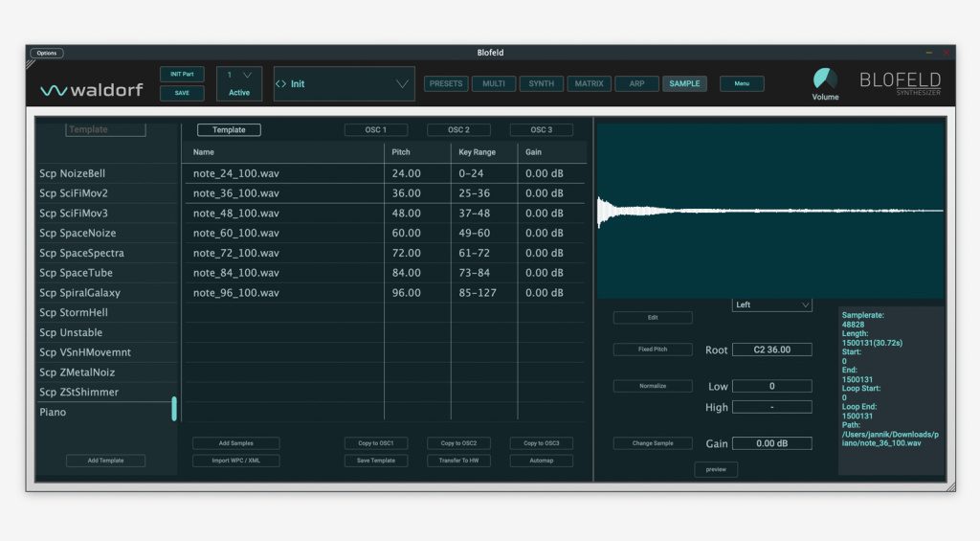The image size is (980, 541).
Task: Select the OSC 1 toggle
Action: [376, 130]
